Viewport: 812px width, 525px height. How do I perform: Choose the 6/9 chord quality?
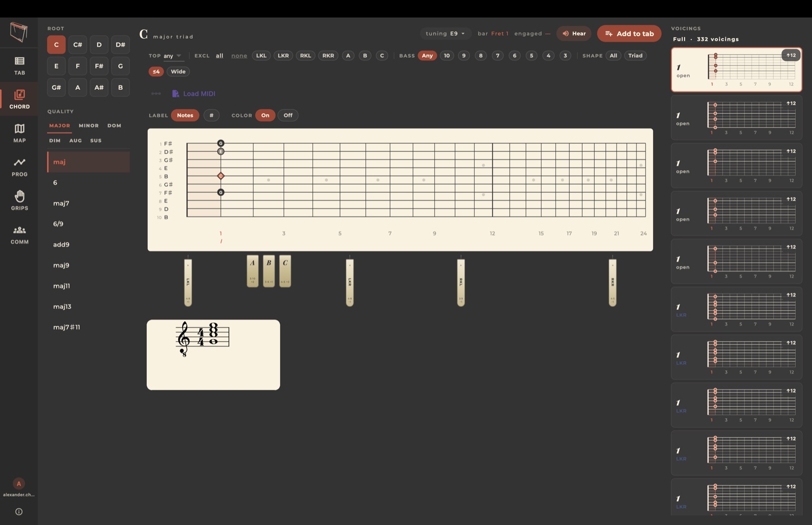(88, 223)
